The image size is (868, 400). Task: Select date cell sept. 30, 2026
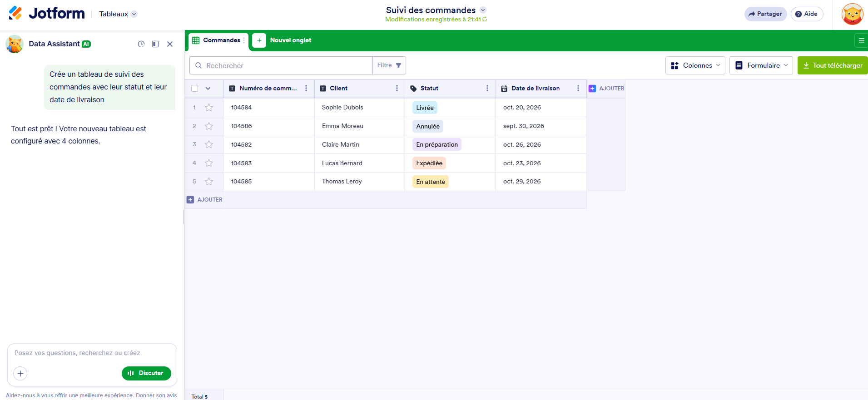coord(541,126)
